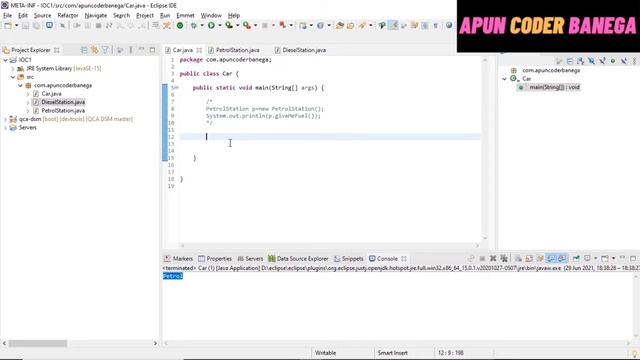640x360 pixels.
Task: Toggle Scroll Lock in Console toolbar
Action: click(x=529, y=258)
